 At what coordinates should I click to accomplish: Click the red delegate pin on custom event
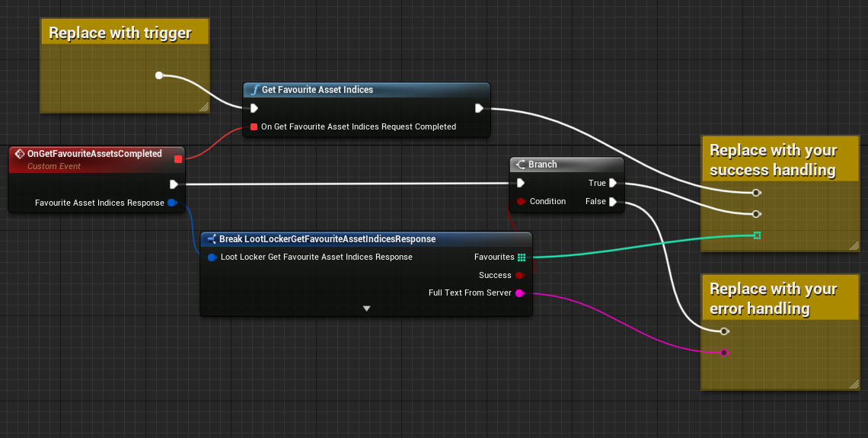click(178, 159)
